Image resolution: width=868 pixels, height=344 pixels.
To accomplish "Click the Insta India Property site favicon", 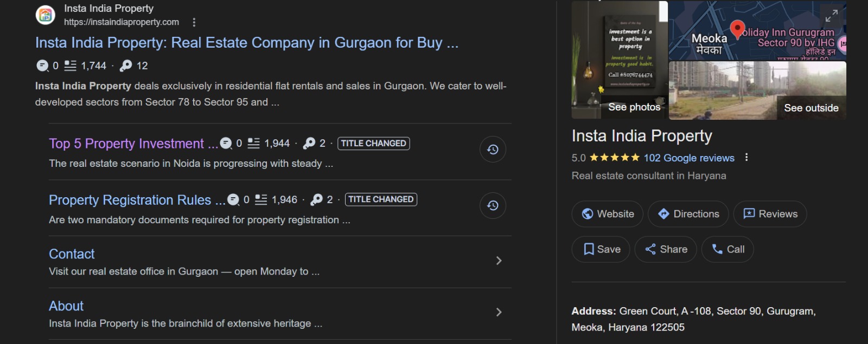I will point(46,15).
